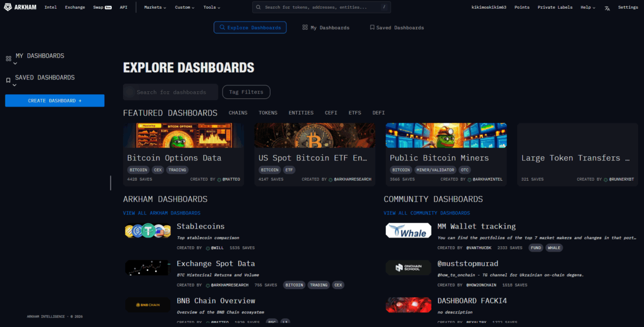Select the TOKENS featured category
Image resolution: width=644 pixels, height=327 pixels.
(x=268, y=113)
